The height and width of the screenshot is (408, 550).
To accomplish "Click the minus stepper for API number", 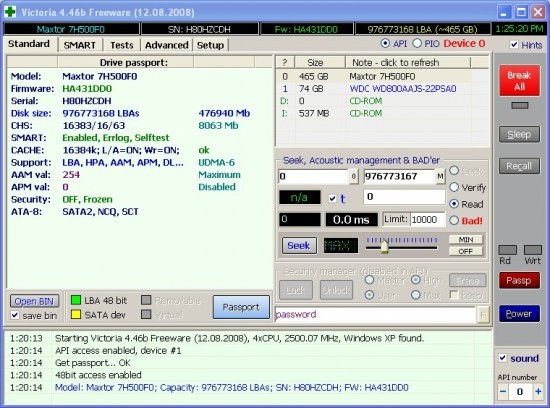I will coord(503,391).
